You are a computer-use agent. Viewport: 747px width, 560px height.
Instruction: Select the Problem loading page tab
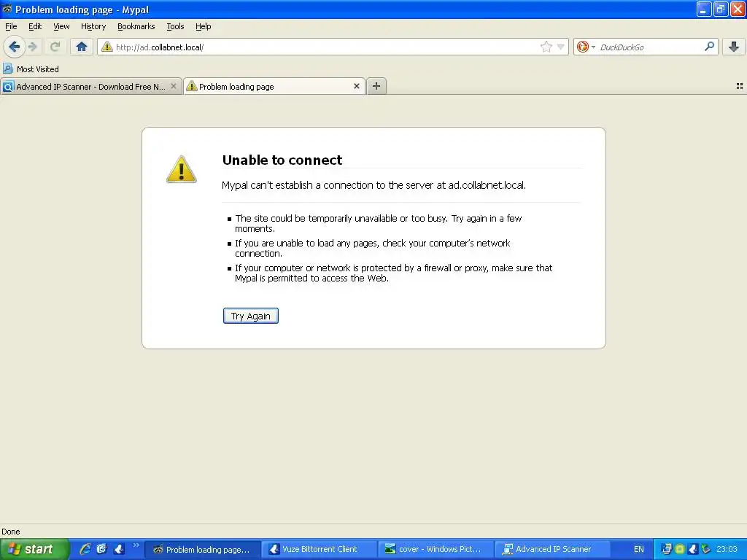point(274,87)
